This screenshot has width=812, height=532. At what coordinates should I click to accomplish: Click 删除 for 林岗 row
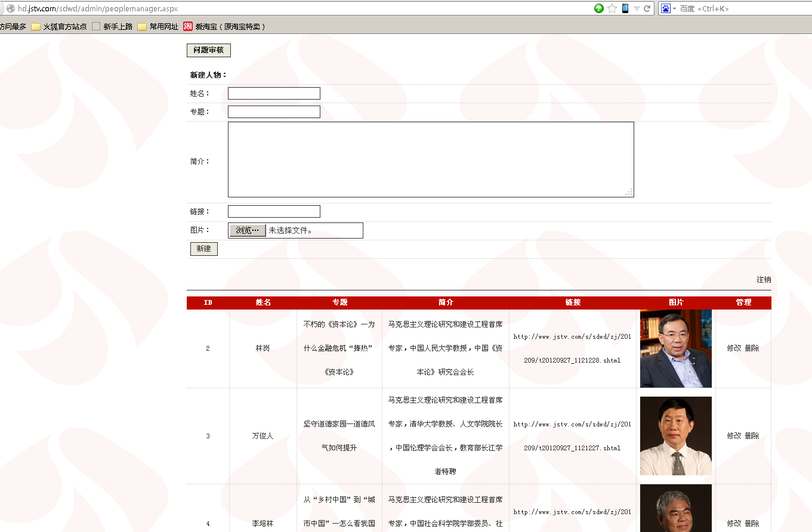(x=752, y=348)
